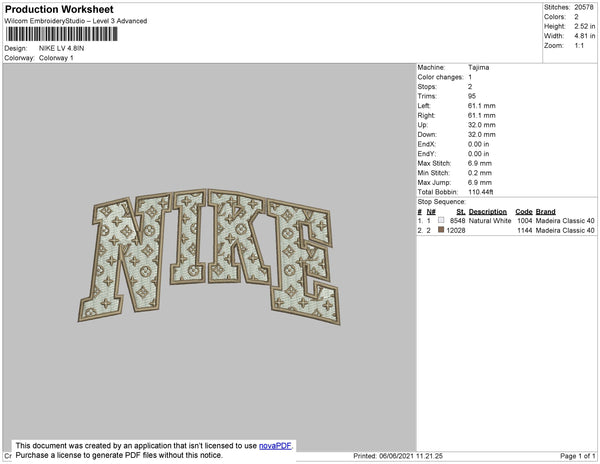Select the width value '4.81 in'

tap(584, 36)
